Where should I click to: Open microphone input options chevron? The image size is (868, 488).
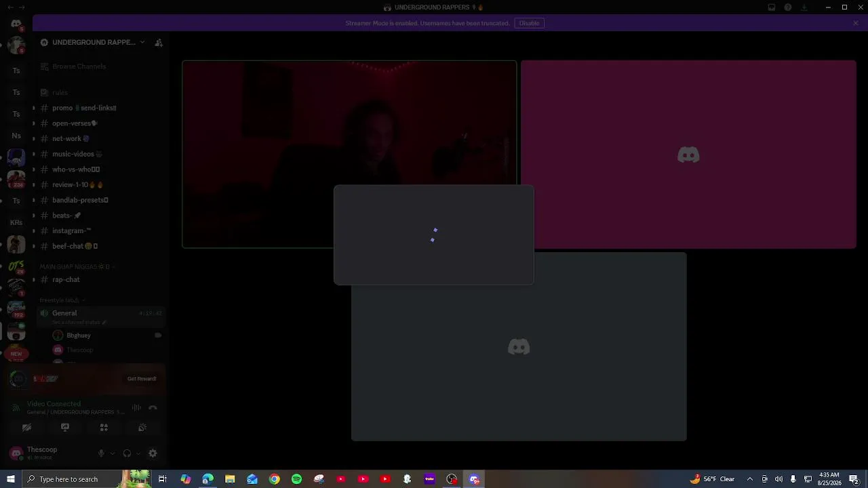(x=112, y=453)
